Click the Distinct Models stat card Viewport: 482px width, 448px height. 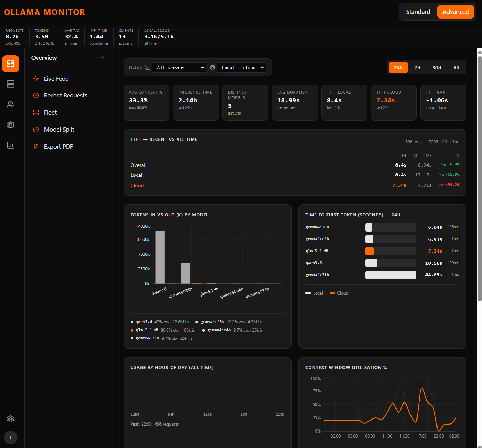[x=245, y=102]
